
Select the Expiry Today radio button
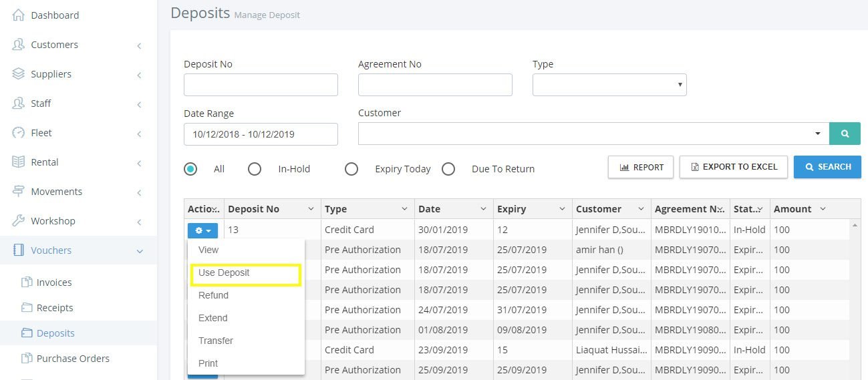coord(351,169)
